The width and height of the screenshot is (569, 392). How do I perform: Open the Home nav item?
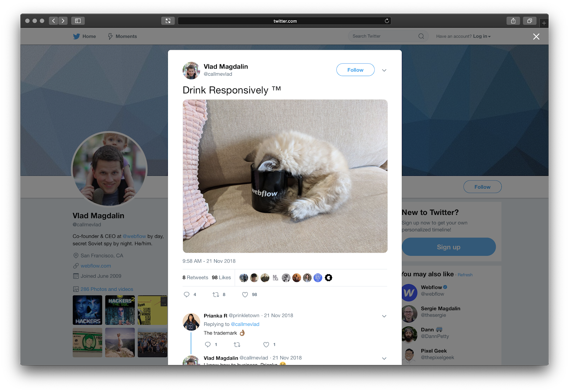click(85, 36)
